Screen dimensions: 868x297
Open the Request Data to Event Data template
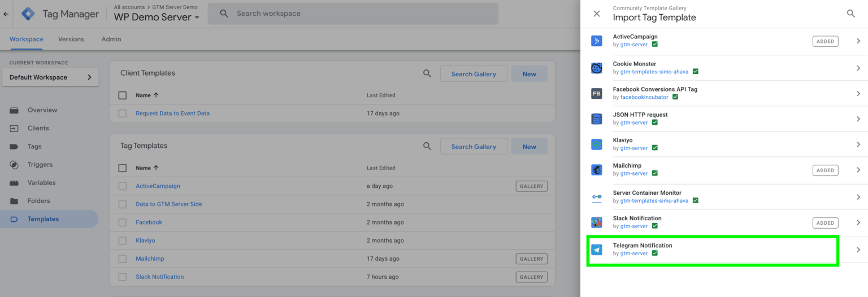coord(172,113)
